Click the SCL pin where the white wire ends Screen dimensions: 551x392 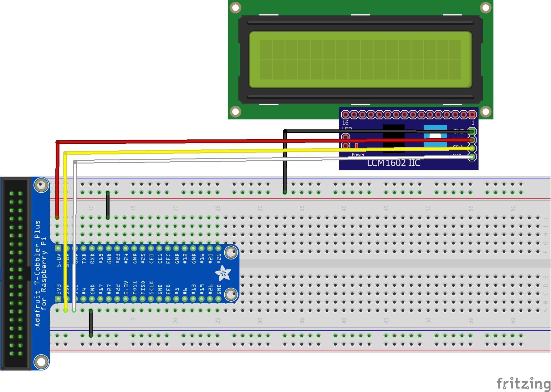pyautogui.click(x=472, y=157)
